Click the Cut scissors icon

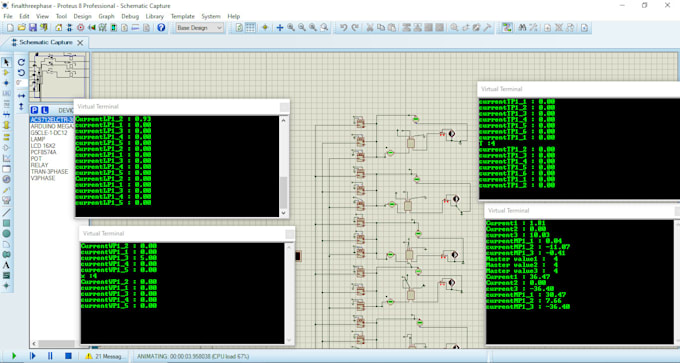370,28
